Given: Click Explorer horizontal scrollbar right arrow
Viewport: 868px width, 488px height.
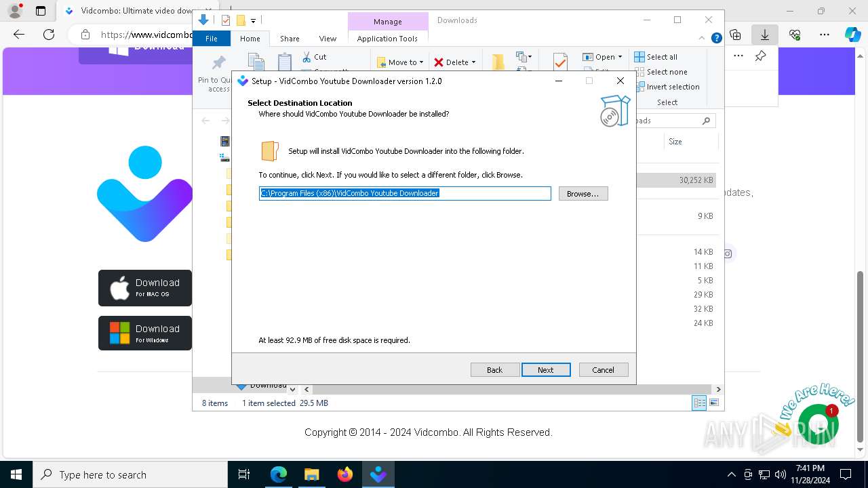Looking at the screenshot, I should click(718, 389).
